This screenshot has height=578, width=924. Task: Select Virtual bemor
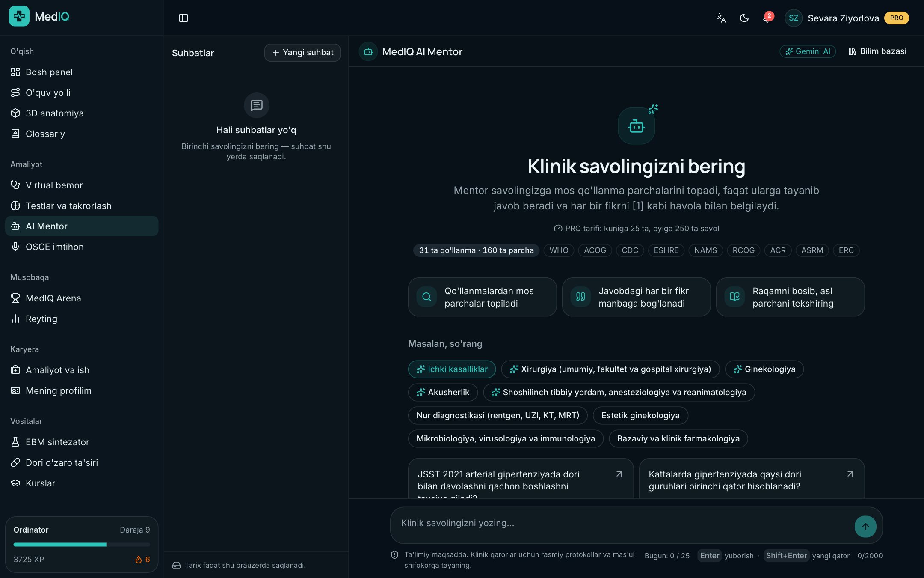point(82,185)
